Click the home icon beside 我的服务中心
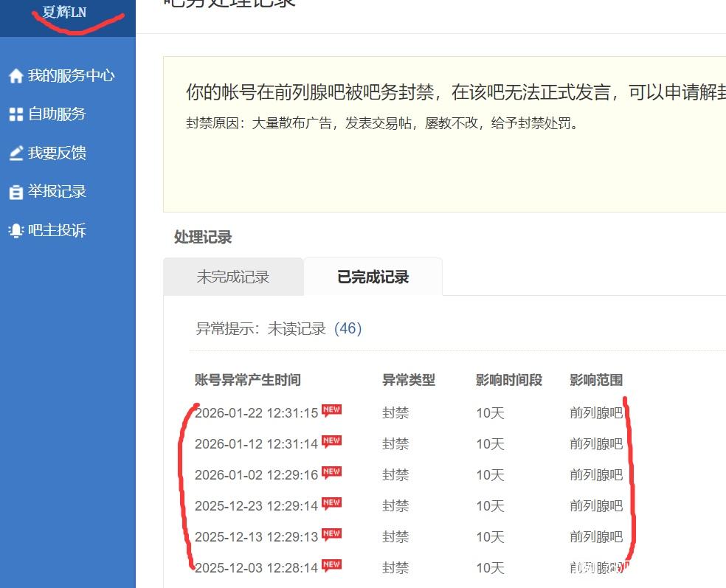Viewport: 726px width, 588px height. (15, 76)
